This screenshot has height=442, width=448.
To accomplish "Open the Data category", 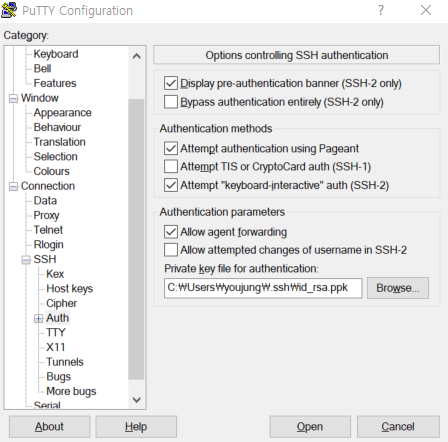I will (x=45, y=201).
